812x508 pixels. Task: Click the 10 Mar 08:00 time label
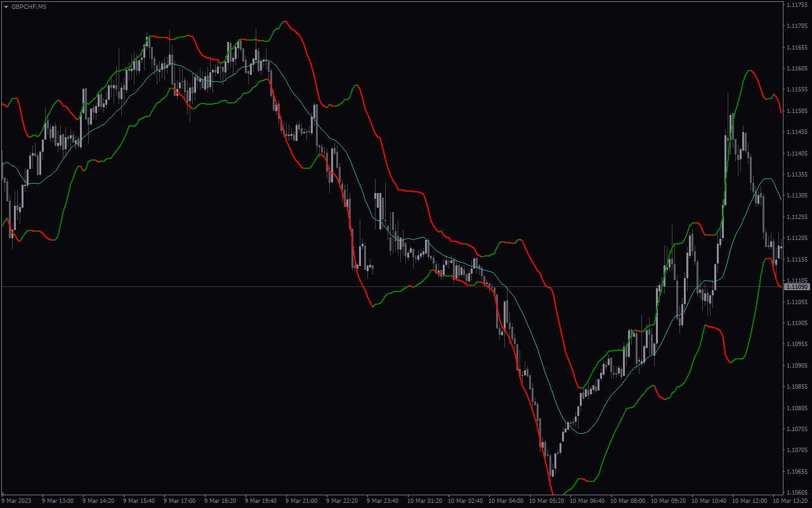627,501
